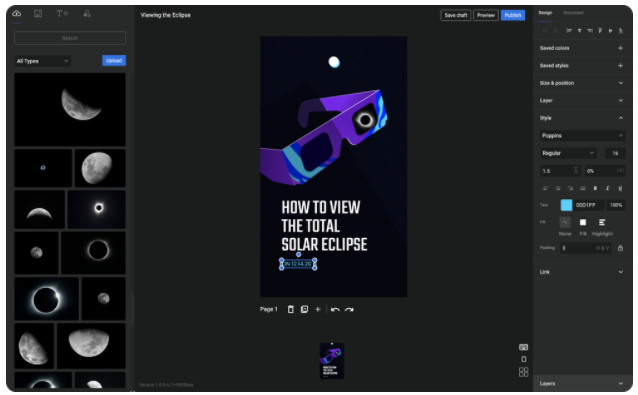Open the text color swatch
This screenshot has height=395, width=638.
[x=566, y=205]
